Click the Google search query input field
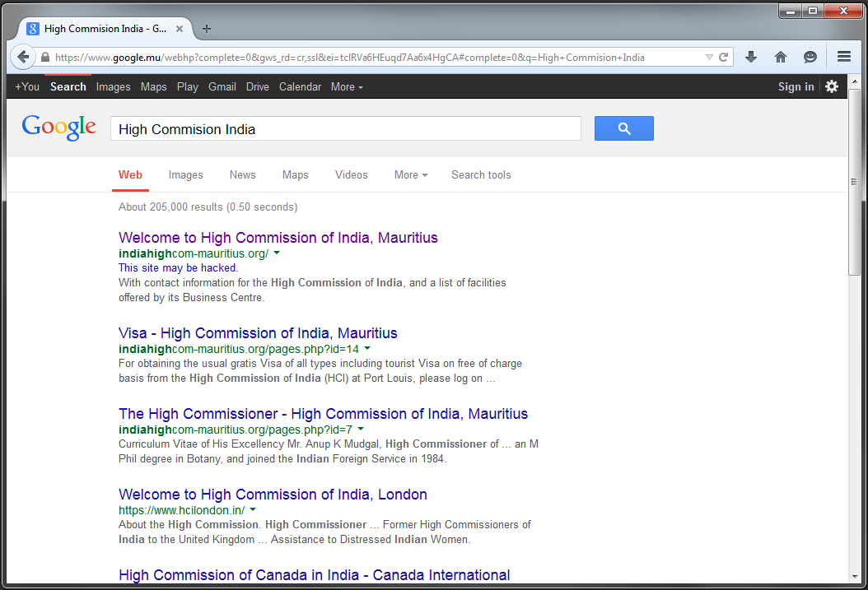Viewport: 868px width, 590px height. [345, 129]
